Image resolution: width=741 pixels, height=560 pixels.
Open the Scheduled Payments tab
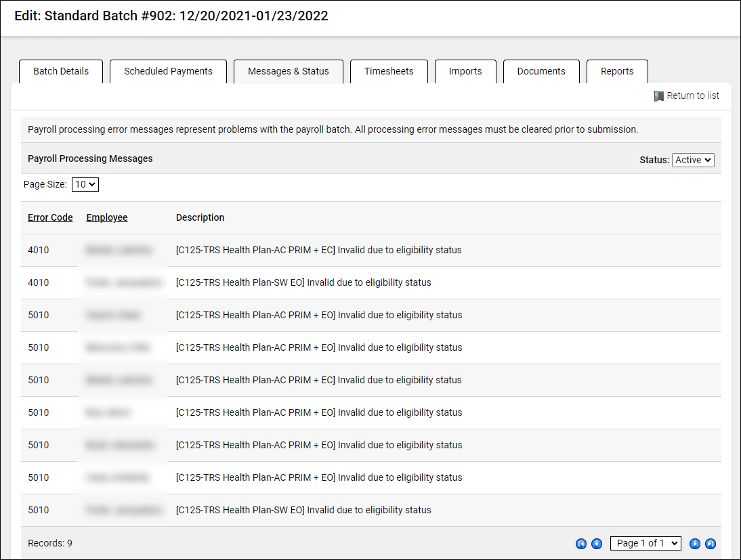(x=168, y=72)
